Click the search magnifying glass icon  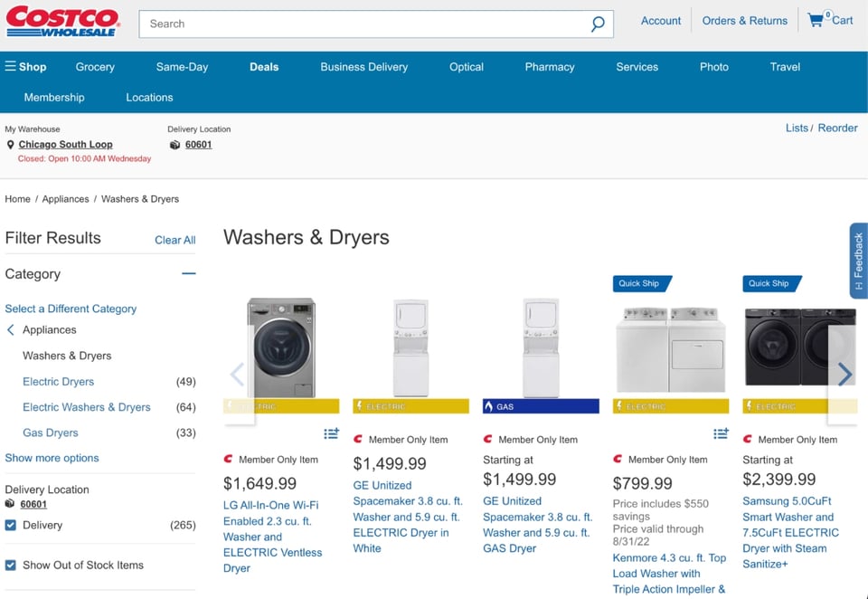tap(598, 24)
